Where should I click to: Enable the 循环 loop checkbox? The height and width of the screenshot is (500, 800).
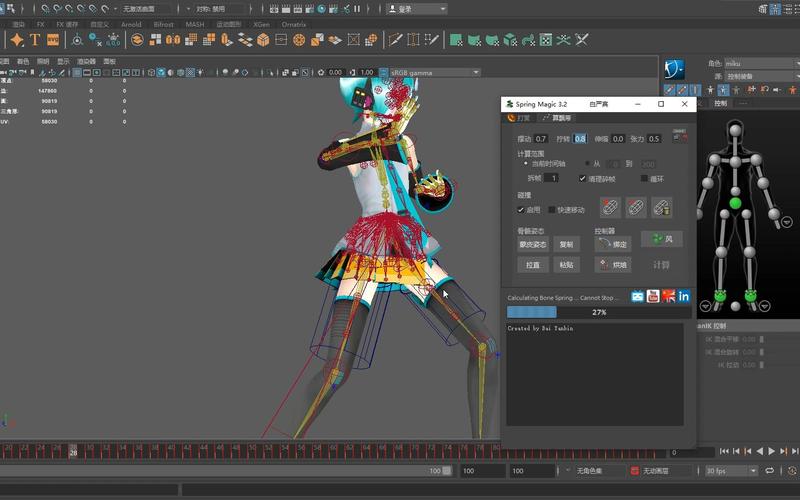point(643,178)
